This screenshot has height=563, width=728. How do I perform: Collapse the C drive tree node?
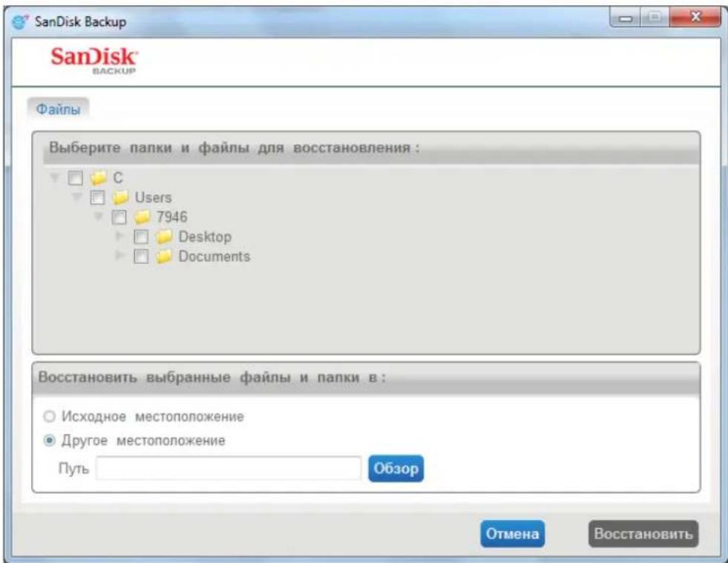click(55, 178)
